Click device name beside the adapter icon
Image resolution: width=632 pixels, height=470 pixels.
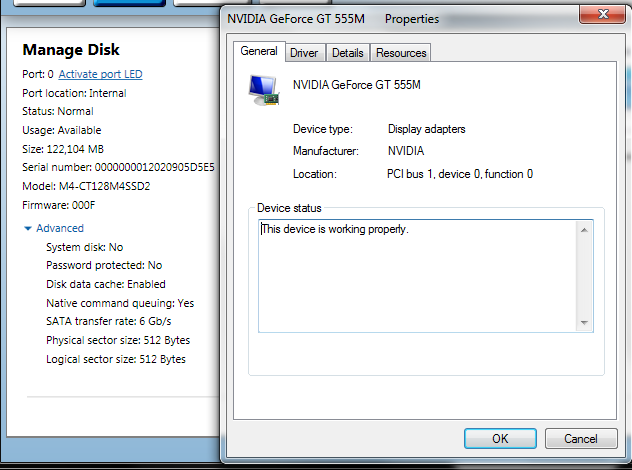pos(357,85)
